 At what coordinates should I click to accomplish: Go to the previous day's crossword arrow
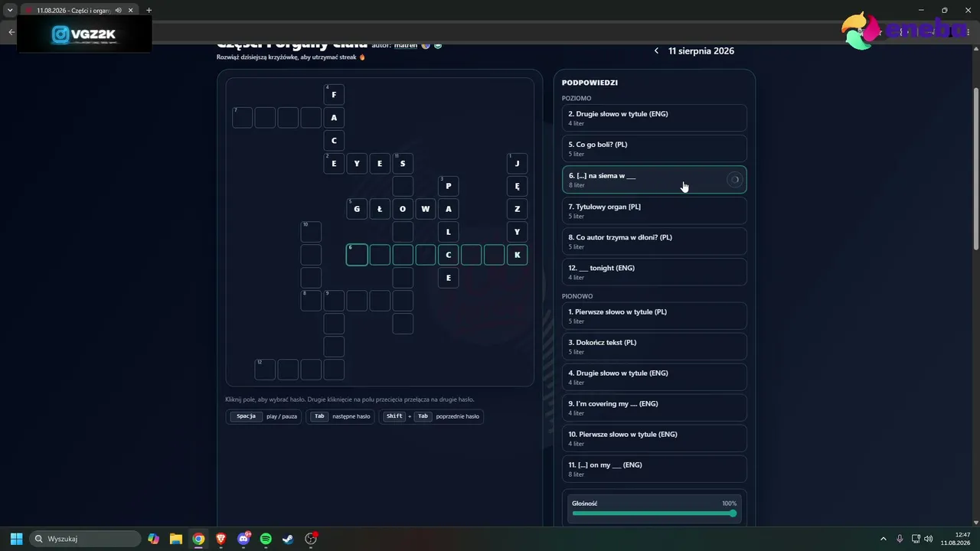point(656,51)
